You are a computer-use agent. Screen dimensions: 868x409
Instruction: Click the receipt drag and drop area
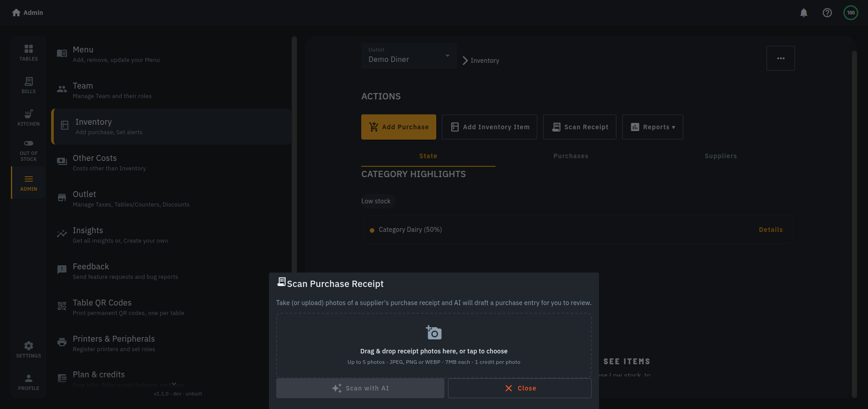pyautogui.click(x=434, y=345)
